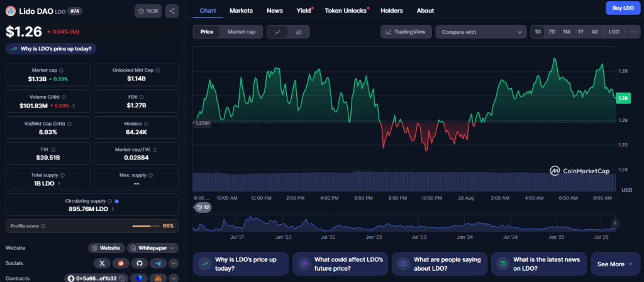
Task: Open the GitHub repository icon
Action: tap(140, 263)
